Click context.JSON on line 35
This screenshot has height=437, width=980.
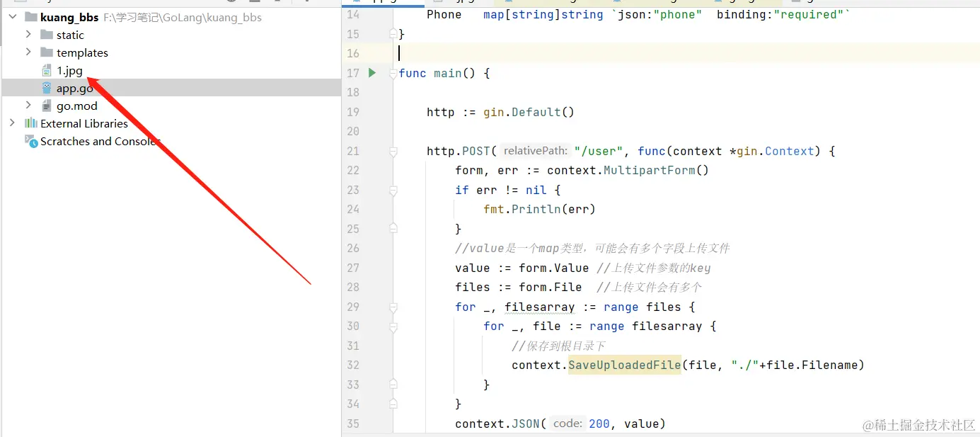click(497, 424)
